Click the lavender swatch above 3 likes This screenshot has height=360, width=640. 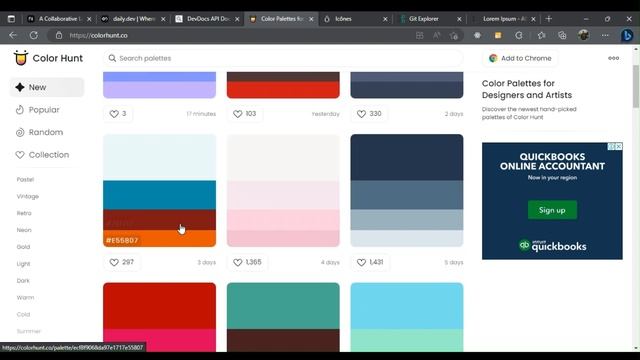pyautogui.click(x=160, y=90)
